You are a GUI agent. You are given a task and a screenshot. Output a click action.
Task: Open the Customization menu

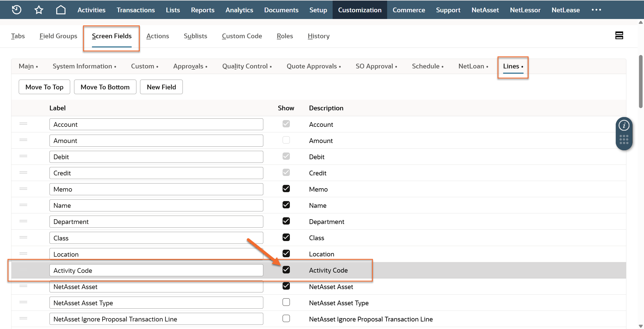click(x=359, y=10)
